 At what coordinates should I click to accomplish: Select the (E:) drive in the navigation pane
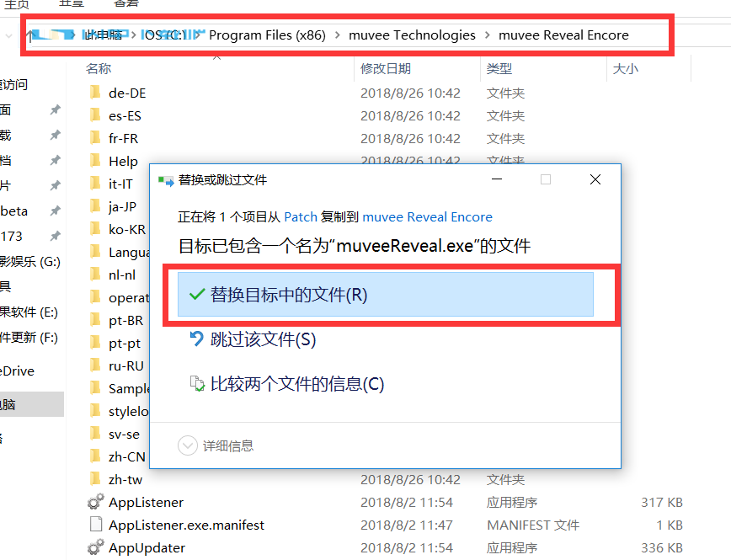pos(29,312)
